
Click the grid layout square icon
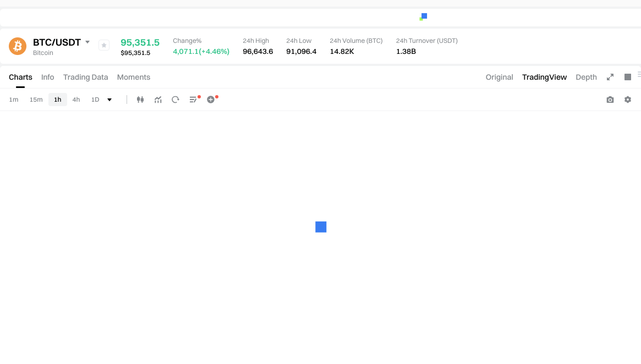[x=627, y=77]
